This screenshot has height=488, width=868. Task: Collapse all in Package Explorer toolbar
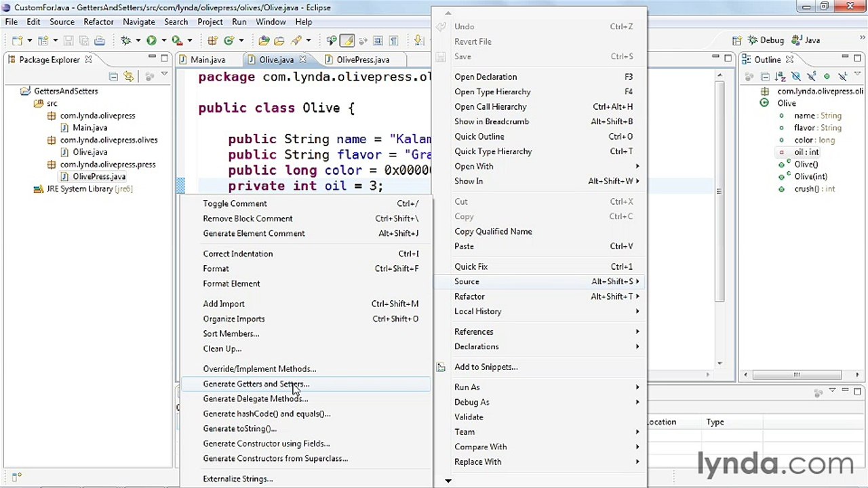click(x=113, y=77)
